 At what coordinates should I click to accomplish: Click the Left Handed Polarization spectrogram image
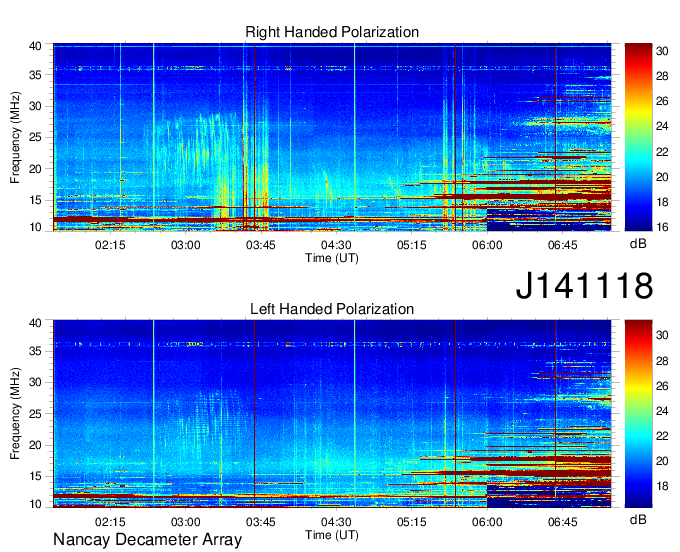(332, 414)
